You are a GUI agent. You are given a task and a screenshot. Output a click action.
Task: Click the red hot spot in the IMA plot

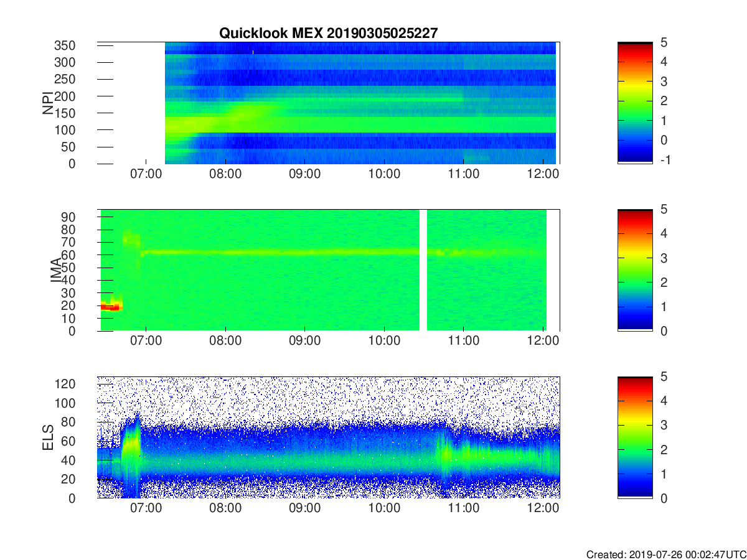coord(111,306)
